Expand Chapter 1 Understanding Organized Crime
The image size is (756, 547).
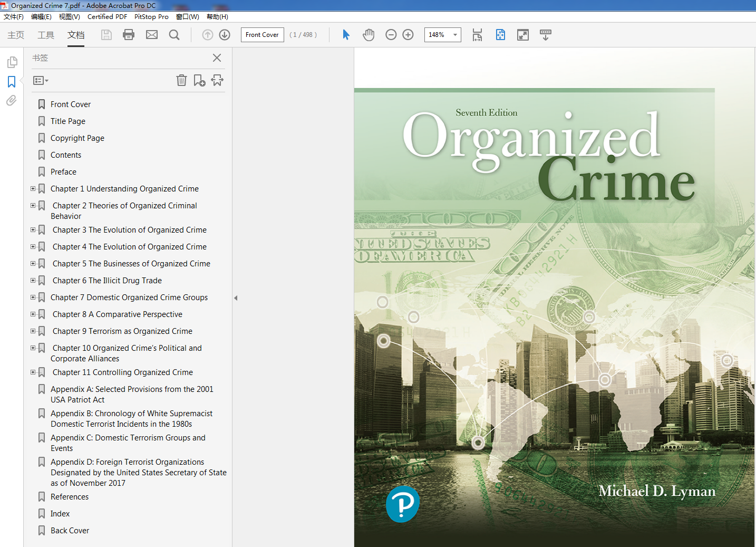click(x=33, y=188)
